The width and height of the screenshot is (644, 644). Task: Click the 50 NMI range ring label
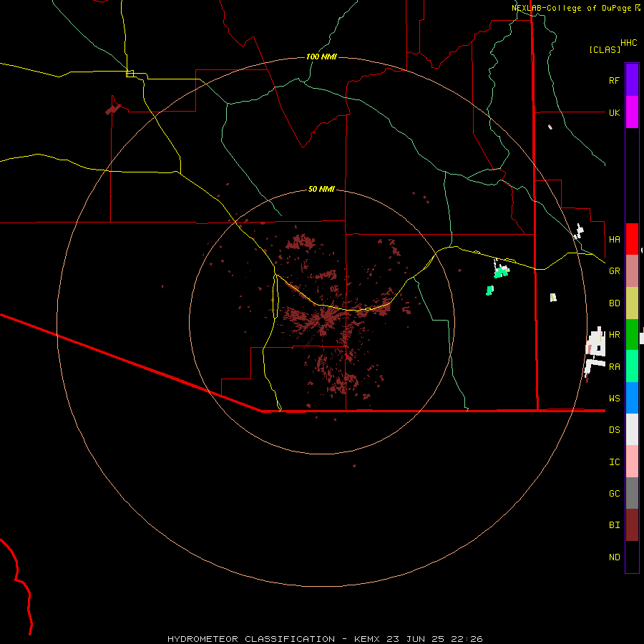point(321,189)
